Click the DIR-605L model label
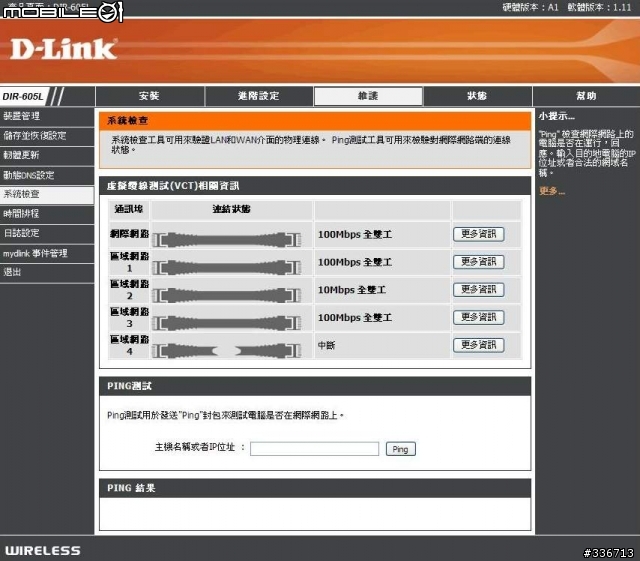 pyautogui.click(x=23, y=97)
